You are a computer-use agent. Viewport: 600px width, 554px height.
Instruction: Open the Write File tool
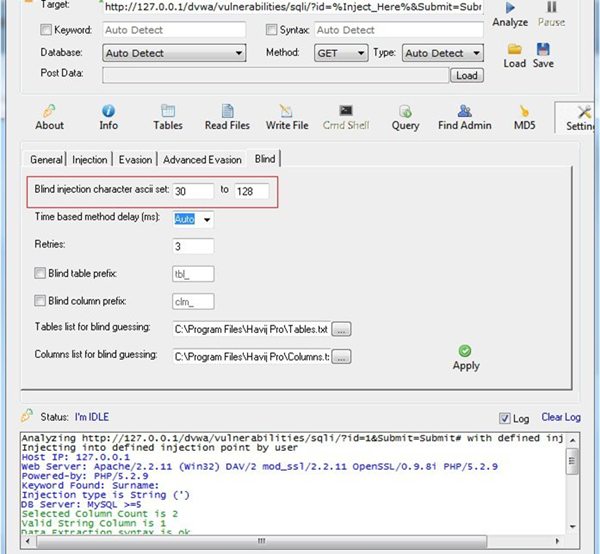pyautogui.click(x=286, y=116)
